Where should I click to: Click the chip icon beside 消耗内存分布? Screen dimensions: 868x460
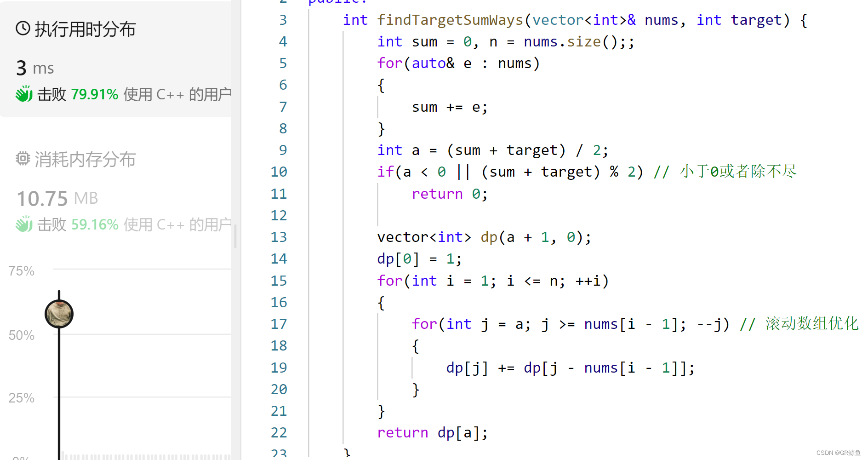click(x=23, y=159)
